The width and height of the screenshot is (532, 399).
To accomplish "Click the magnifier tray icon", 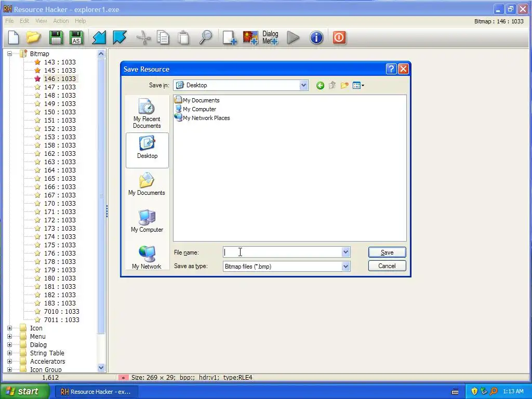I will (494, 392).
